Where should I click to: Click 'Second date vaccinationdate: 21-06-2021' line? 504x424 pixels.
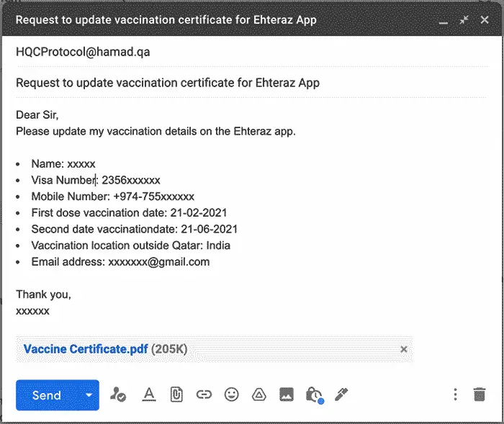pyautogui.click(x=135, y=229)
